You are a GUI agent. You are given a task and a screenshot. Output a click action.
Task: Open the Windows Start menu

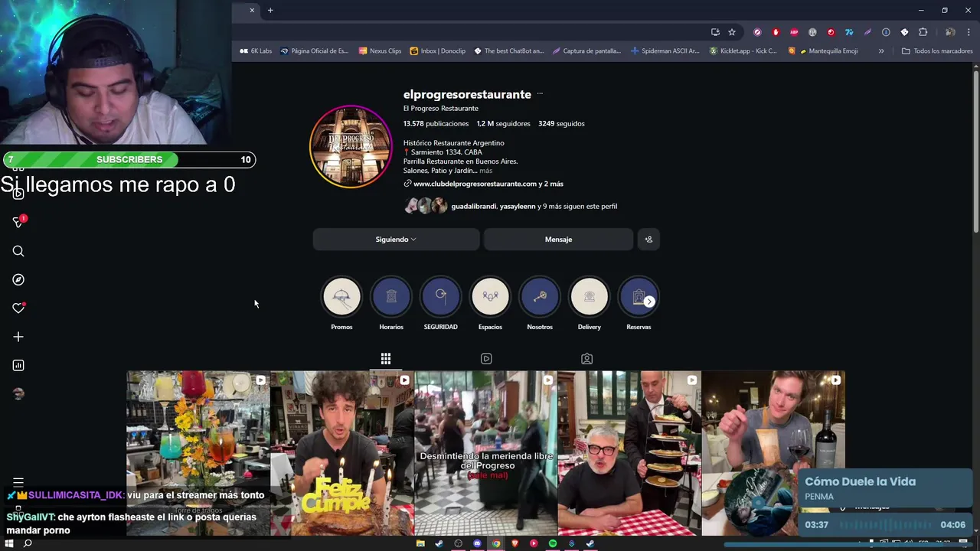[x=10, y=543]
